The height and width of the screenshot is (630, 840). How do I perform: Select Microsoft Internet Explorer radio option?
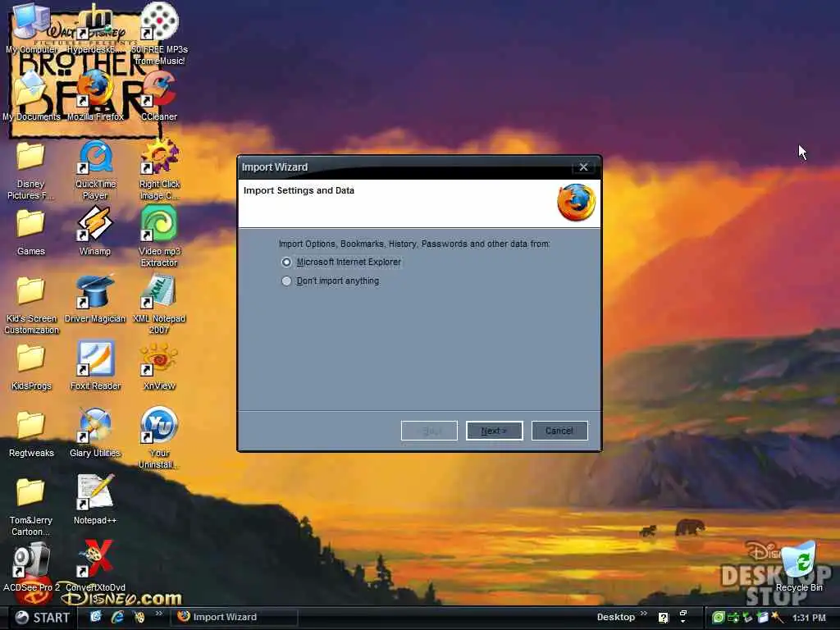pyautogui.click(x=286, y=262)
